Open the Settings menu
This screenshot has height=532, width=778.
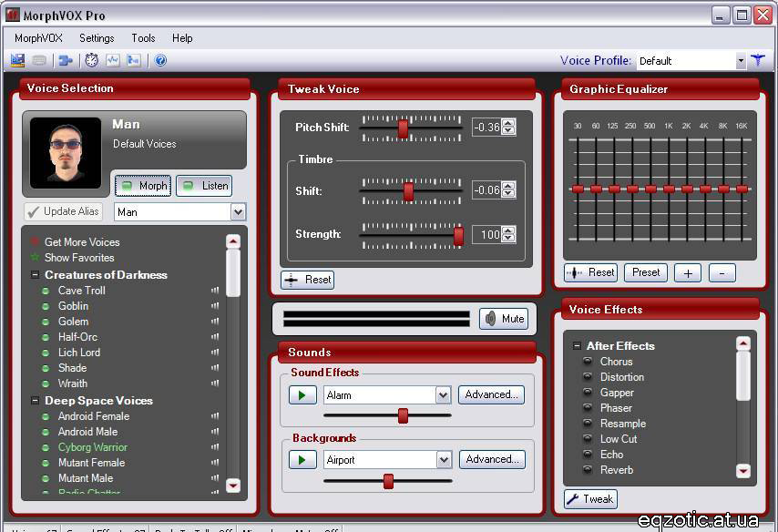(97, 38)
